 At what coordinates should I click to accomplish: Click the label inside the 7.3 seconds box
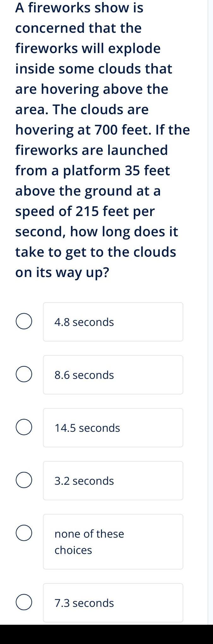coord(84,603)
